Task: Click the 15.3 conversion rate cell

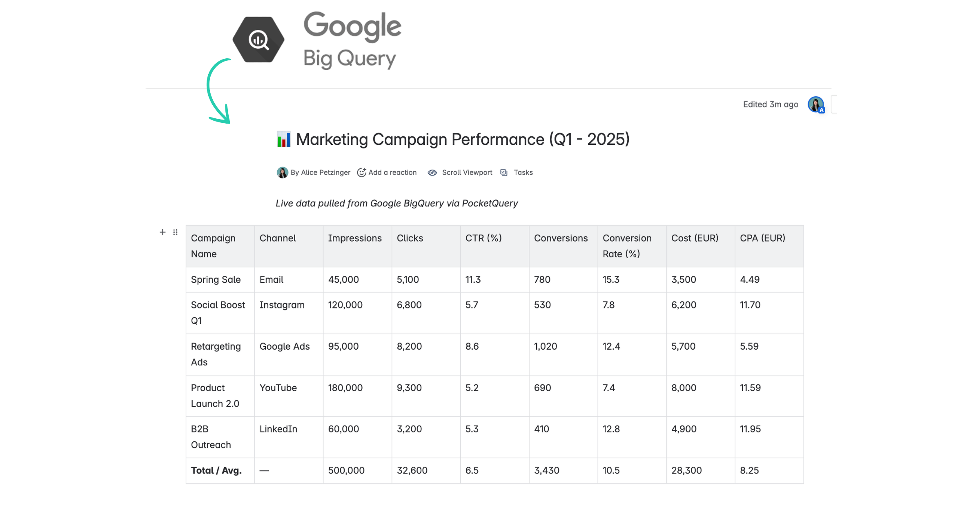Action: pyautogui.click(x=632, y=280)
